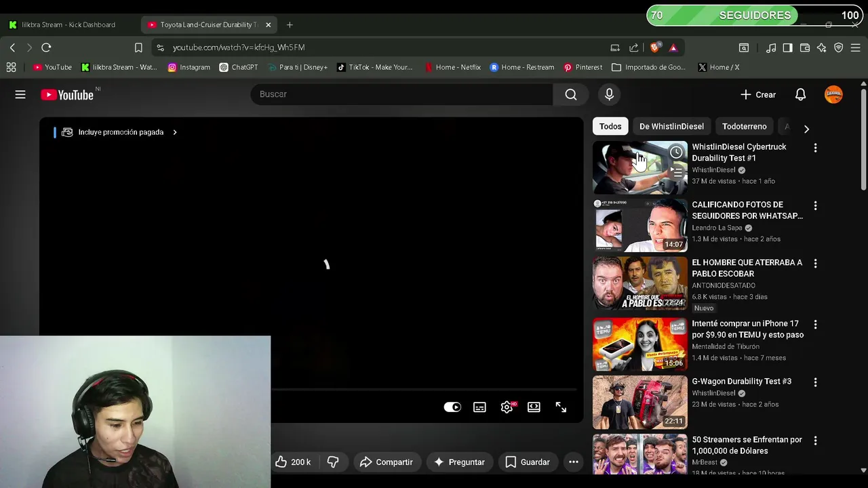The width and height of the screenshot is (868, 488).
Task: Open 'Importado de Goo...' bookmarks folder
Action: (x=649, y=67)
